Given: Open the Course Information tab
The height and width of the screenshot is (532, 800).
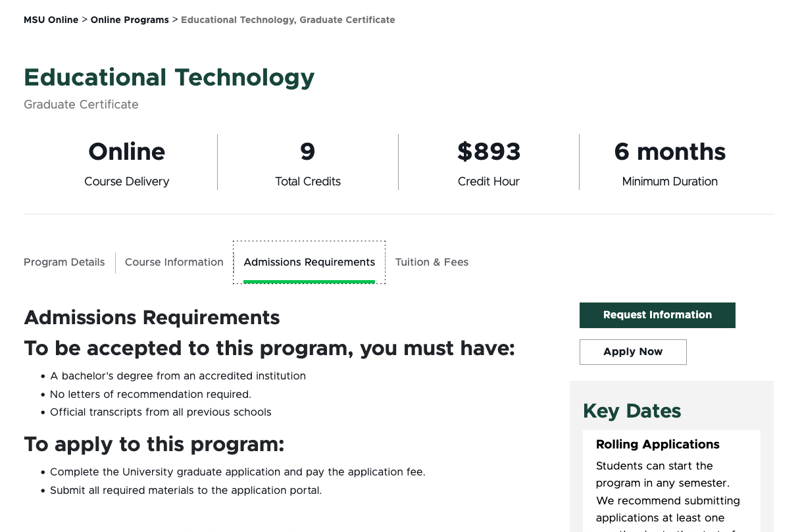Looking at the screenshot, I should coord(174,262).
